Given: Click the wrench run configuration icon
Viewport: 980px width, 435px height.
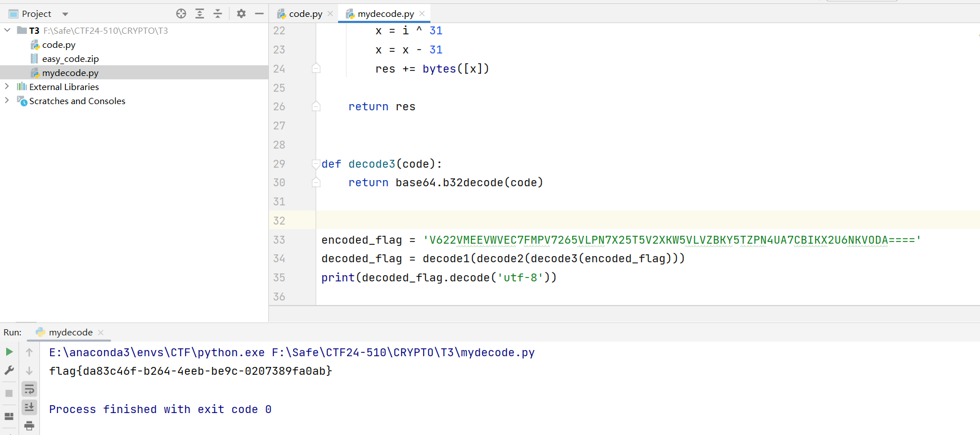Looking at the screenshot, I should [9, 370].
